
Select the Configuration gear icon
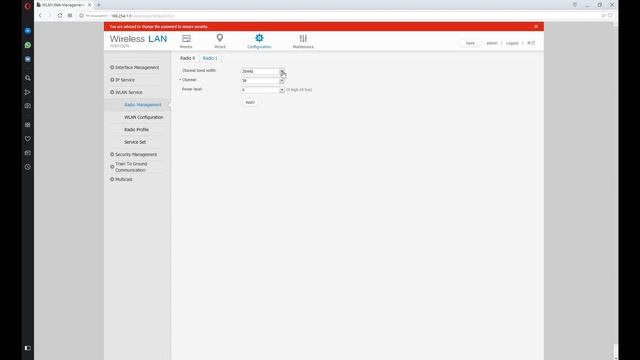pyautogui.click(x=259, y=38)
